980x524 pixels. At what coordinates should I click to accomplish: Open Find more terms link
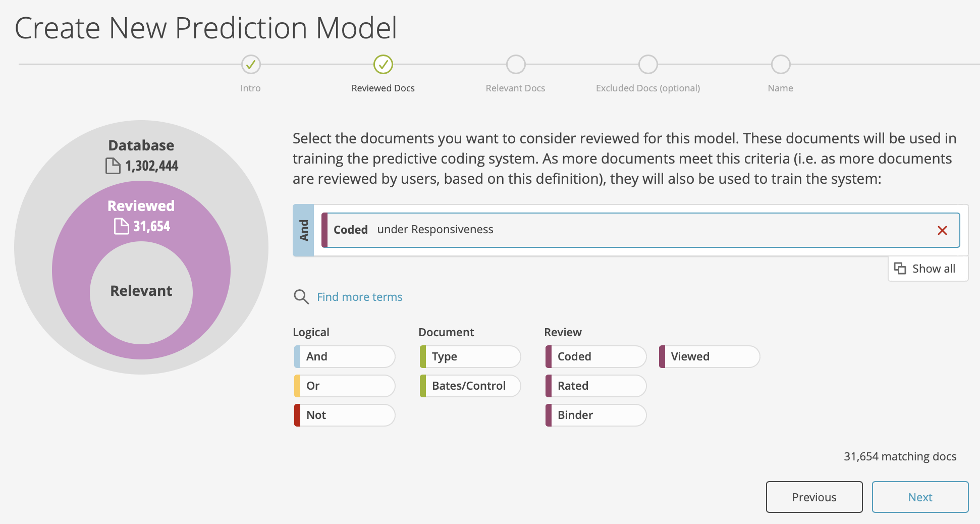[359, 297]
